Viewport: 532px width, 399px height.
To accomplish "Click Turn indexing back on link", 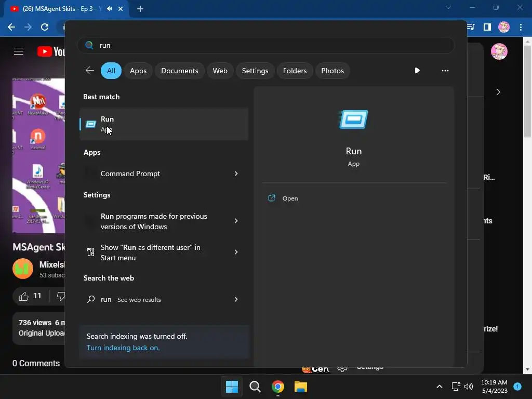I will tap(123, 348).
